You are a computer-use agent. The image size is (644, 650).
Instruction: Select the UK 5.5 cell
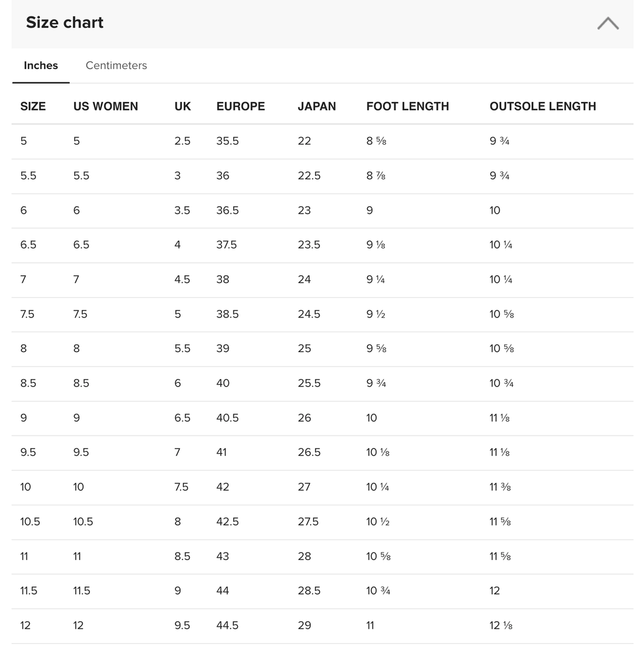(x=182, y=349)
